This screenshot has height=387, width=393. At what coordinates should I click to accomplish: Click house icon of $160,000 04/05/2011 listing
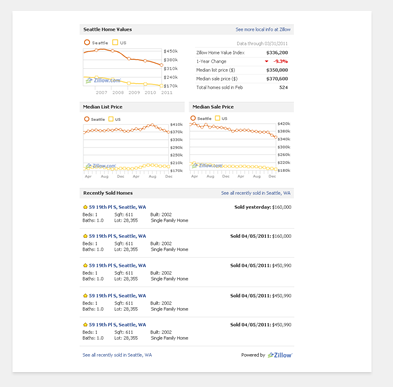click(x=85, y=236)
